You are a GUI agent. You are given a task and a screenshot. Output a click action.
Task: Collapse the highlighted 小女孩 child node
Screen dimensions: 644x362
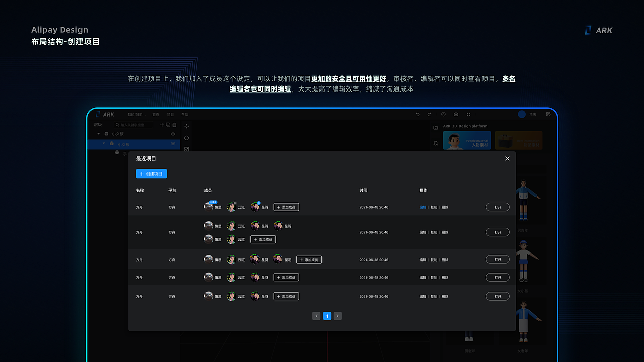pos(104,144)
